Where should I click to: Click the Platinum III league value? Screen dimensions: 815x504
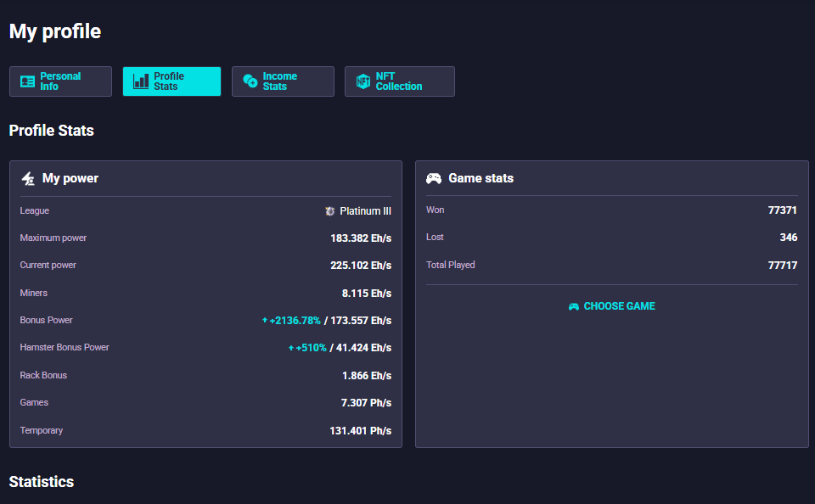(365, 211)
